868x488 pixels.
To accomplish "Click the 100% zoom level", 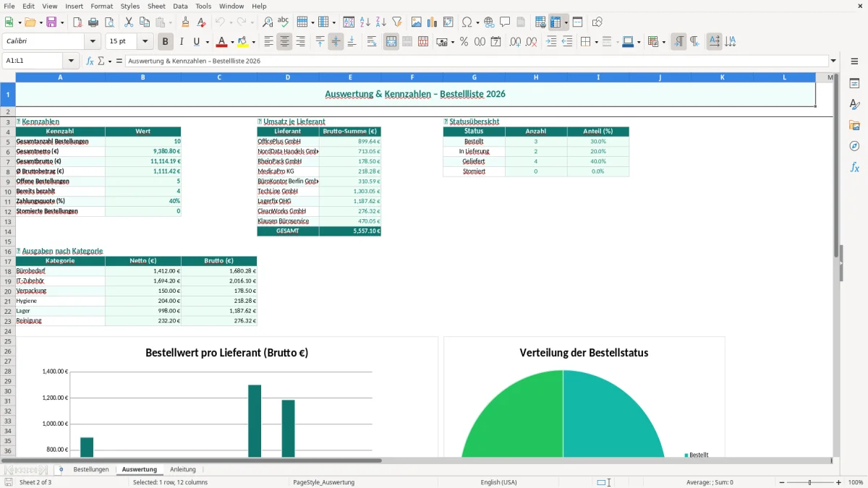I will (x=856, y=482).
